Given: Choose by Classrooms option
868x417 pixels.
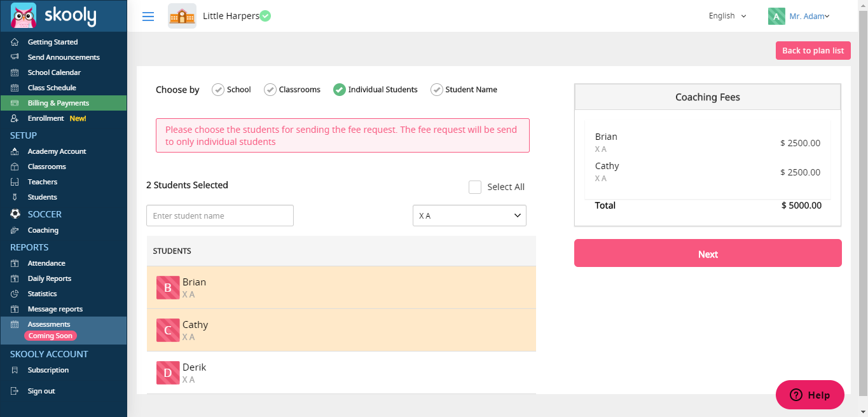Looking at the screenshot, I should pyautogui.click(x=293, y=90).
